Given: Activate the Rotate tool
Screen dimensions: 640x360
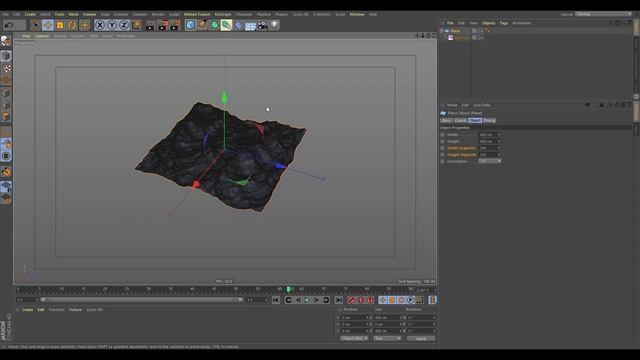Looking at the screenshot, I should click(x=72, y=25).
